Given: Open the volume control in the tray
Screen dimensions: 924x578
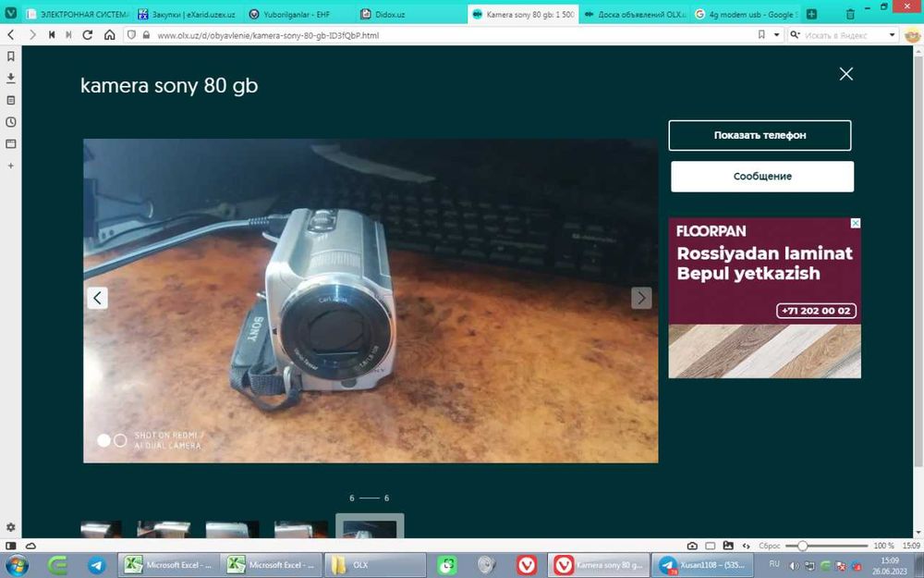Looking at the screenshot, I should click(794, 566).
